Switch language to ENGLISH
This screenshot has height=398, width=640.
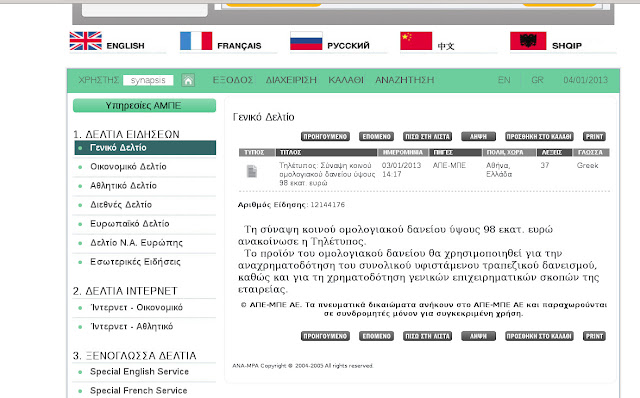tap(125, 46)
